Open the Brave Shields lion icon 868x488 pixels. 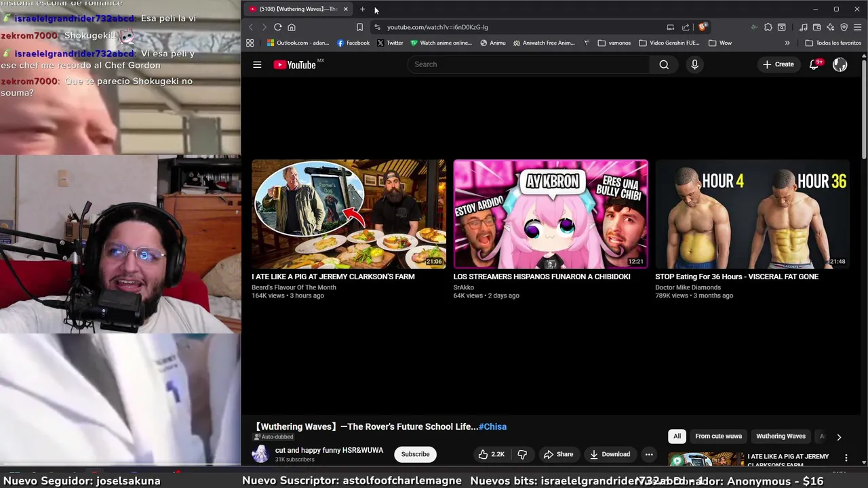[703, 27]
